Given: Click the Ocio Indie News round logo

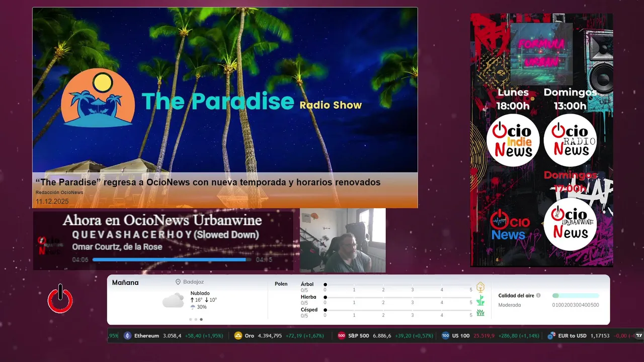Looking at the screenshot, I should click(x=513, y=140).
